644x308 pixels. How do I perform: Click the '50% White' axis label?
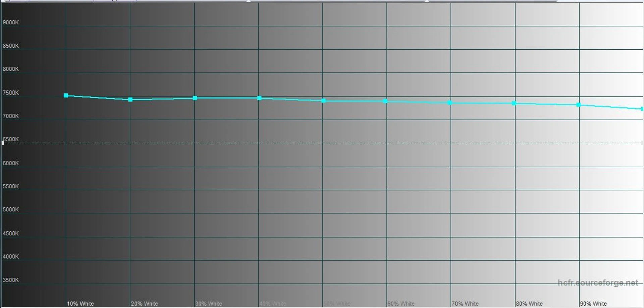pos(337,304)
